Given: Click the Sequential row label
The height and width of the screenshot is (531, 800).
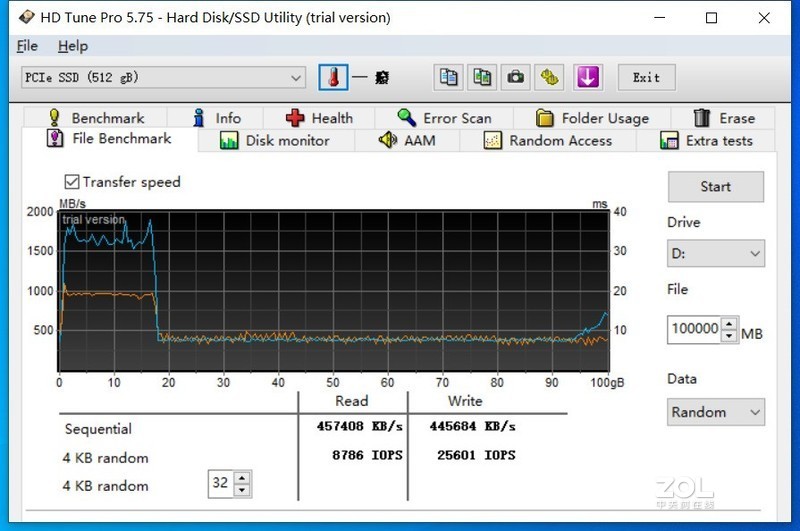Looking at the screenshot, I should point(98,429).
